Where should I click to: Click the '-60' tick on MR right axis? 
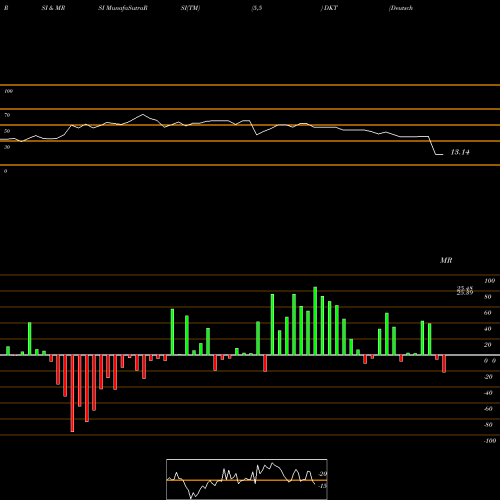(x=488, y=409)
